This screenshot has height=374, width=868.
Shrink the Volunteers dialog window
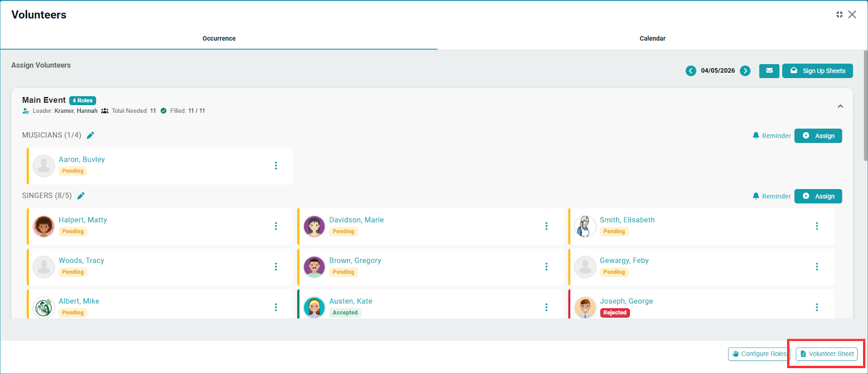839,15
